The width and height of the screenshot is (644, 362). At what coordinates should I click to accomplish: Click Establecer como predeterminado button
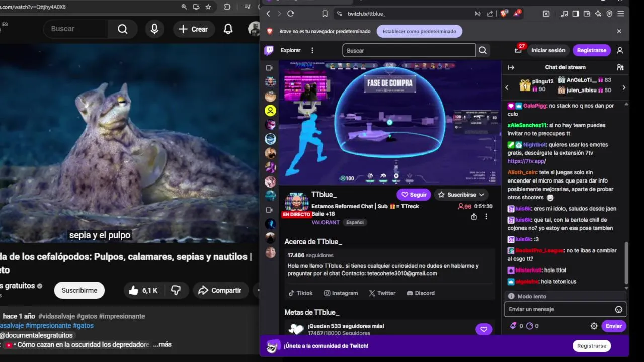[419, 31]
